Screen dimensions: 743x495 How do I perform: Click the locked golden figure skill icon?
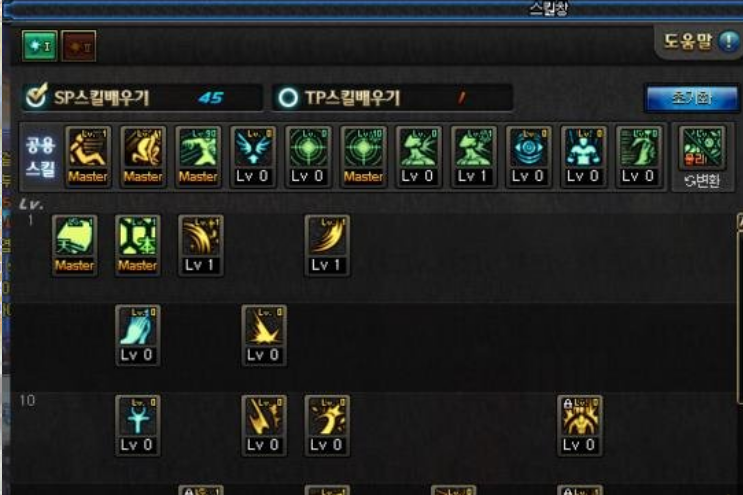point(580,425)
